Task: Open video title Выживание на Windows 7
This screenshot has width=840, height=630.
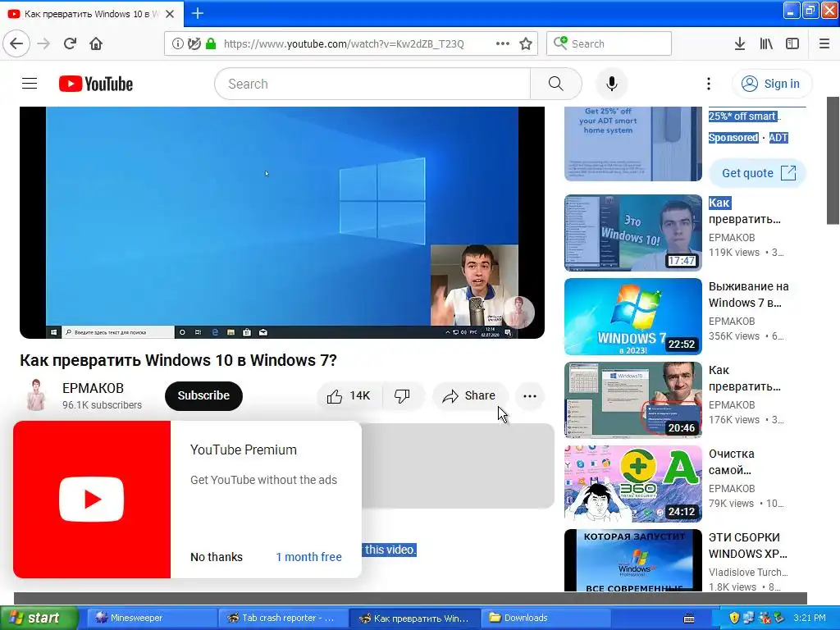Action: (x=748, y=294)
